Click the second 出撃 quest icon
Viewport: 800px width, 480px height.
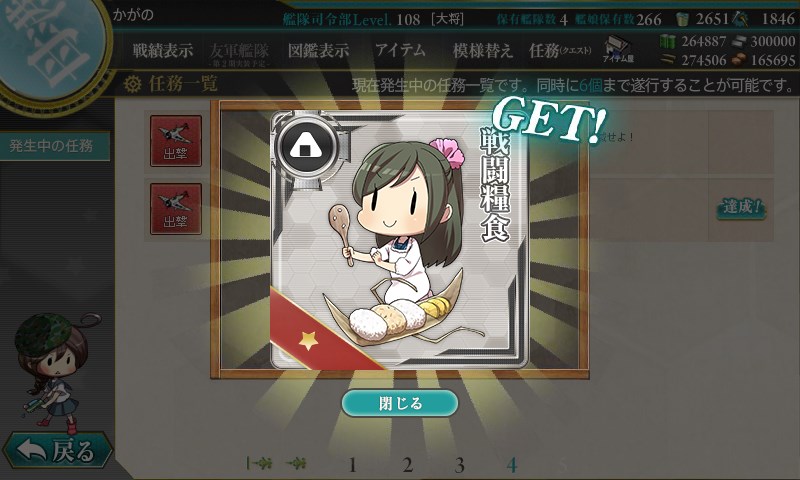coord(176,209)
